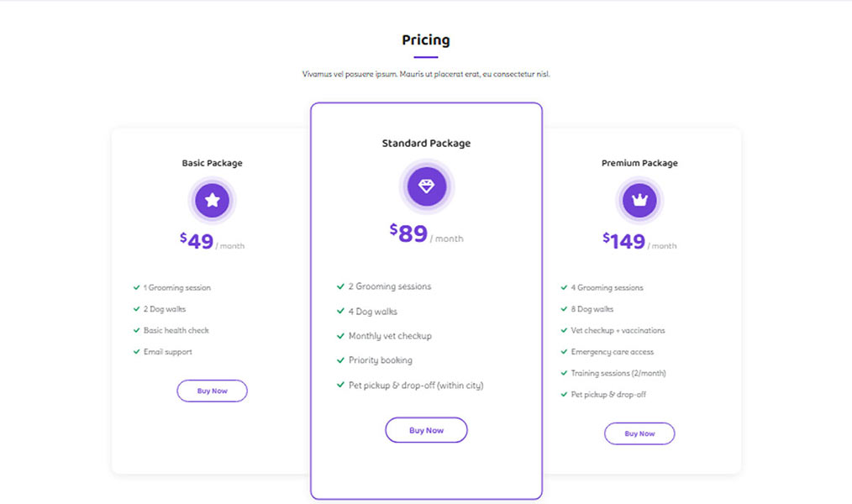Click the $49 per month price

pos(213,242)
